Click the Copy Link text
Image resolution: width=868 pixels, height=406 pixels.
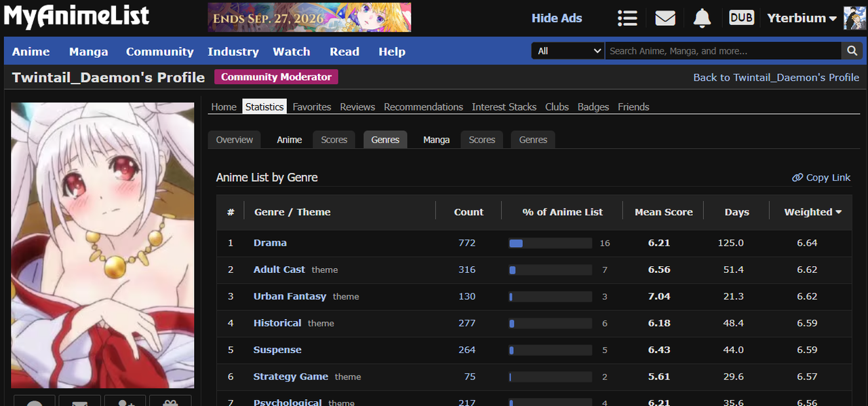(x=828, y=177)
